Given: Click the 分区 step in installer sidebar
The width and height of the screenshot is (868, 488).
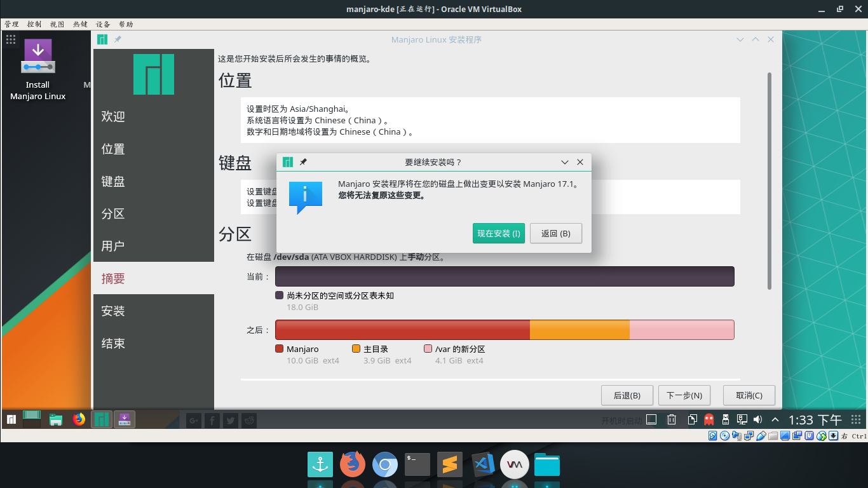Looking at the screenshot, I should 154,213.
